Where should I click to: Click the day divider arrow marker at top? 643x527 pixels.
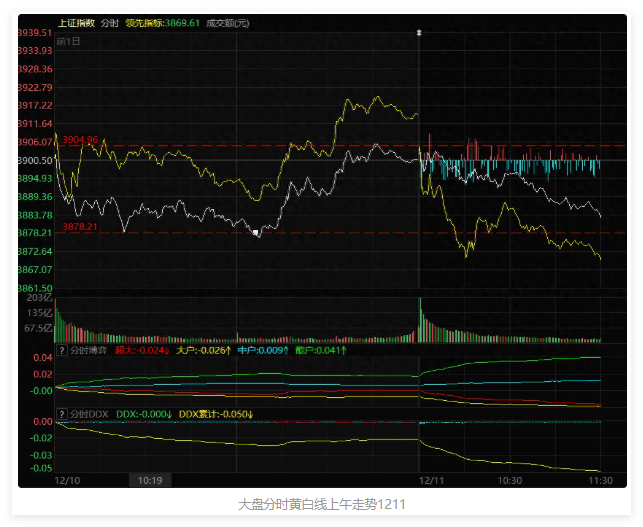tap(419, 33)
